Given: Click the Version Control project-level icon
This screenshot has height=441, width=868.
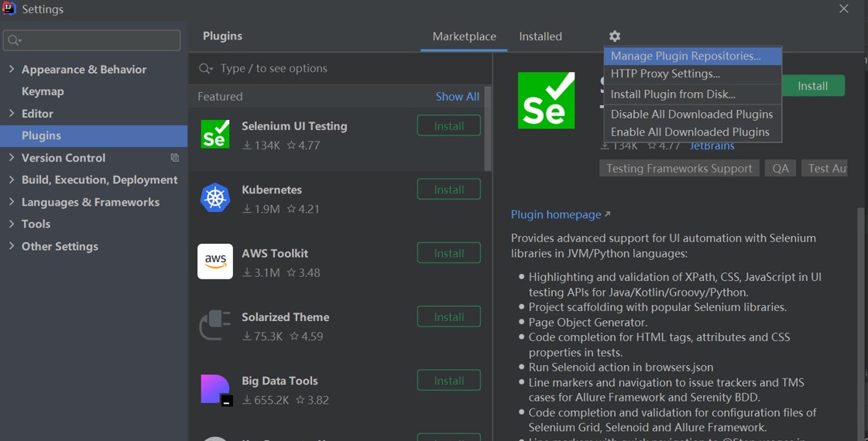Looking at the screenshot, I should pyautogui.click(x=174, y=158).
